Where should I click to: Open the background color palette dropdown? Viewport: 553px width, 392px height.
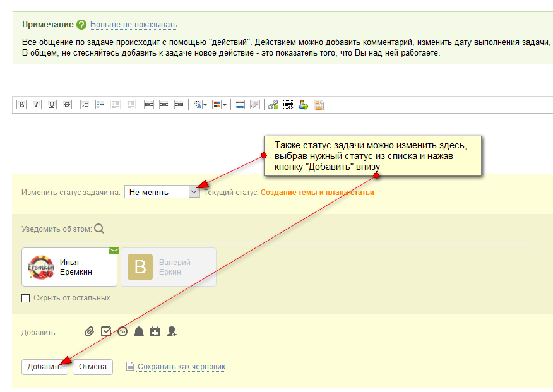[219, 105]
